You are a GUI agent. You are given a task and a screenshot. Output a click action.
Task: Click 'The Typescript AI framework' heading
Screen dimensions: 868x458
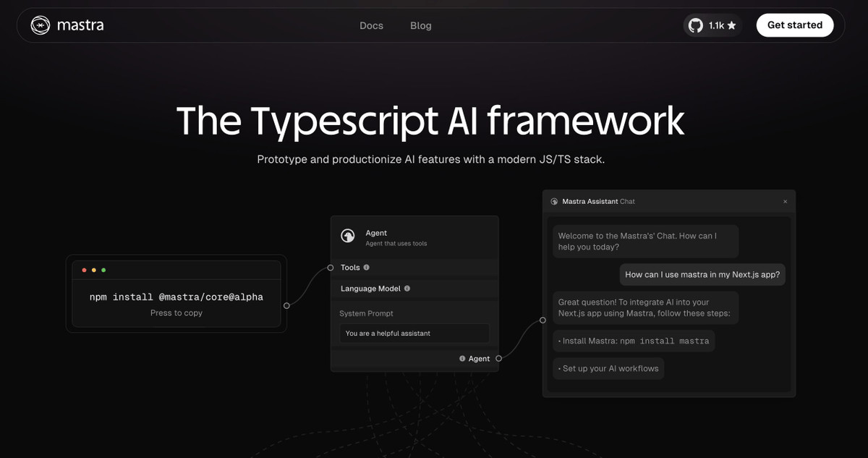(x=430, y=121)
